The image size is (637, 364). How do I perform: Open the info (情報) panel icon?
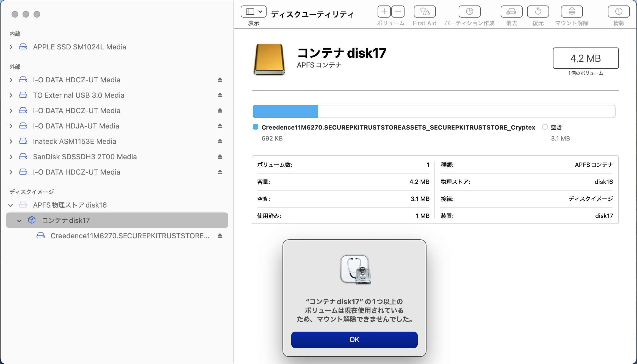tap(619, 12)
